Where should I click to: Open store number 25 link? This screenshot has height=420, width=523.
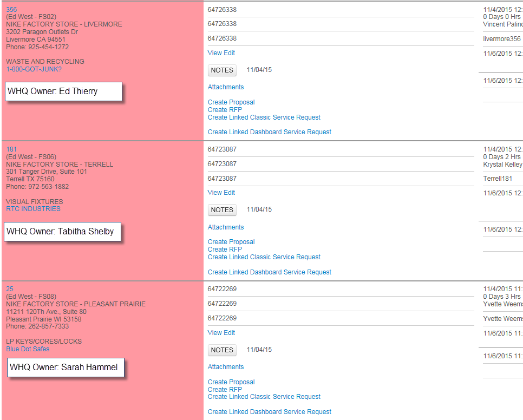pos(10,289)
